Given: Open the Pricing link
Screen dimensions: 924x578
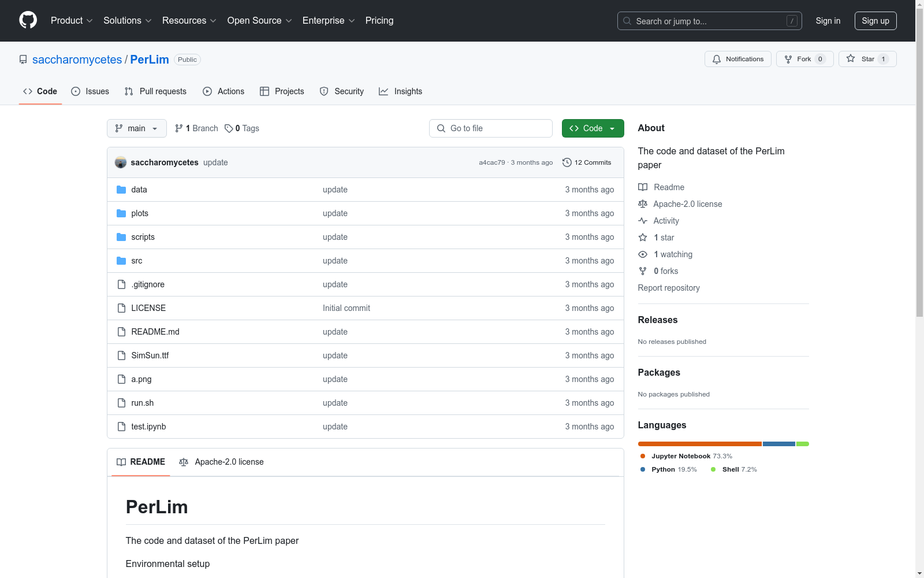Looking at the screenshot, I should point(379,21).
